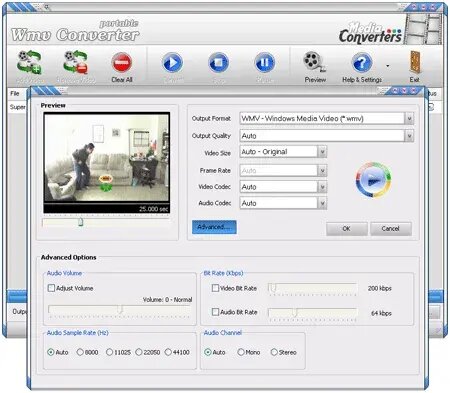Enable the Adjust Volume checkbox

pyautogui.click(x=51, y=288)
